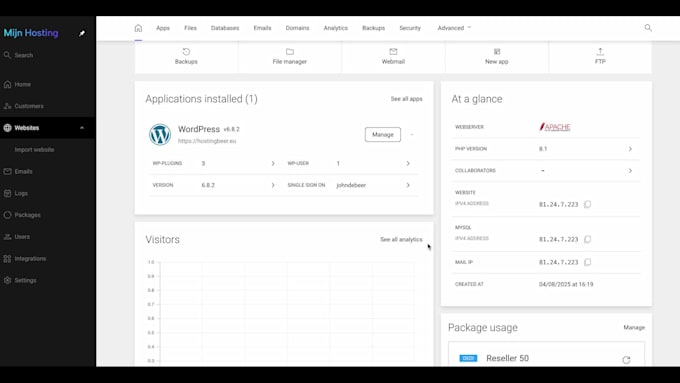The image size is (680, 383).
Task: Switch to the Emails tab
Action: [262, 28]
